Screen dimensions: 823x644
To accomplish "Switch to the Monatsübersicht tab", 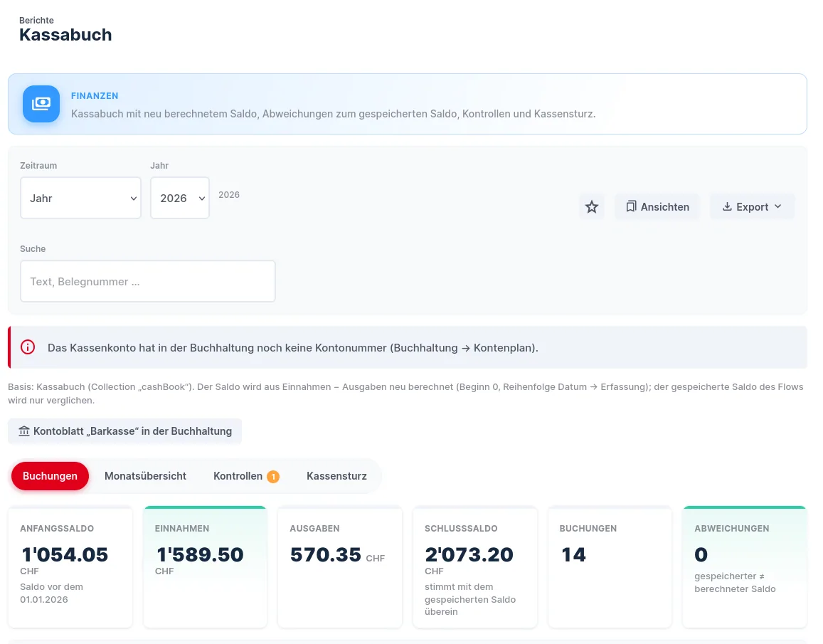I will click(x=145, y=476).
